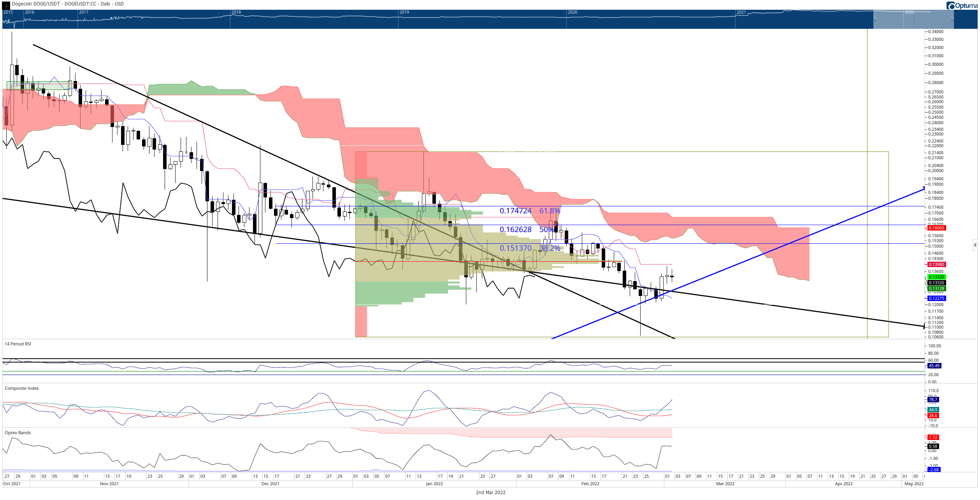Select the 0.151370 38.2% retracement label
The height and width of the screenshot is (500, 980).
[x=530, y=248]
